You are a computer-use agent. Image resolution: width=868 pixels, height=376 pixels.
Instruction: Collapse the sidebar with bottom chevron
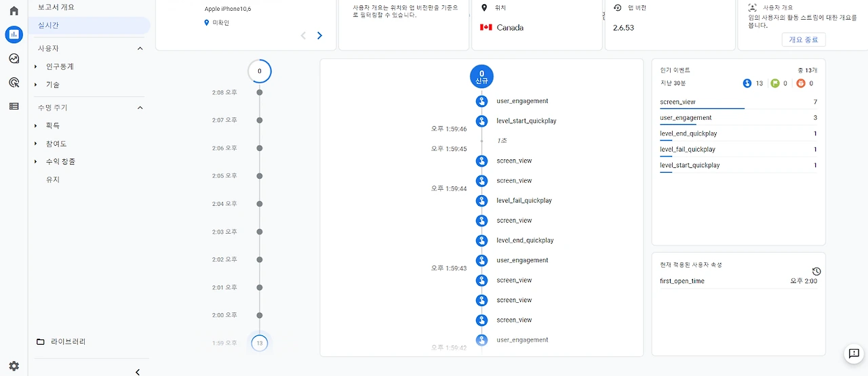138,372
